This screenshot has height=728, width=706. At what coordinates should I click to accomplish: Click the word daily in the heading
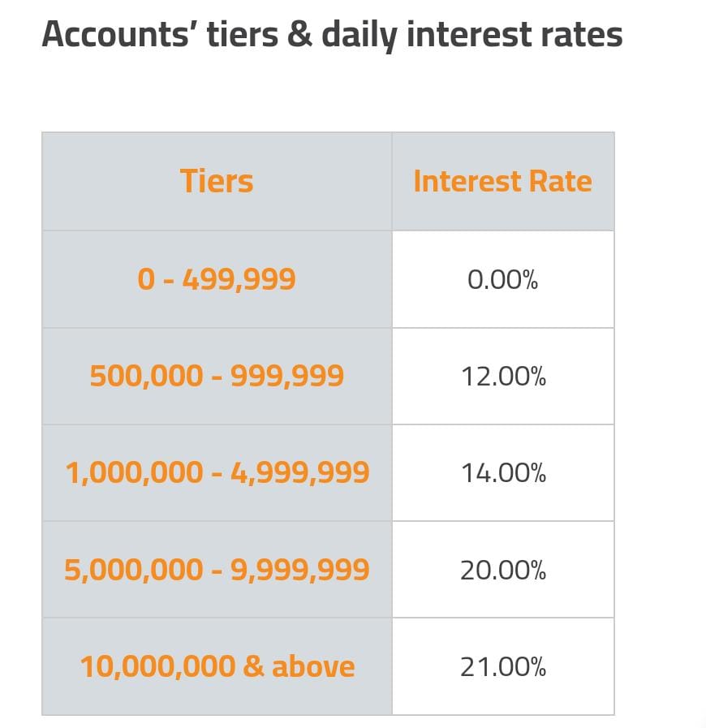tap(366, 36)
